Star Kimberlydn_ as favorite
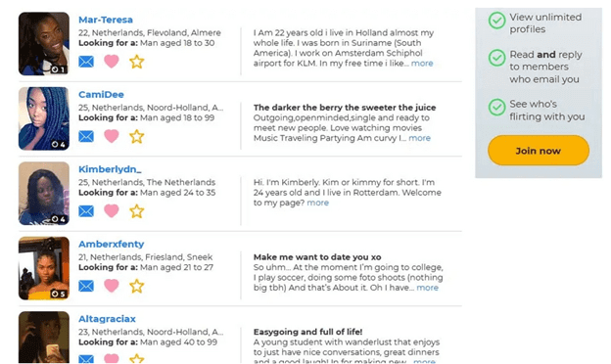The width and height of the screenshot is (611, 364). [137, 211]
